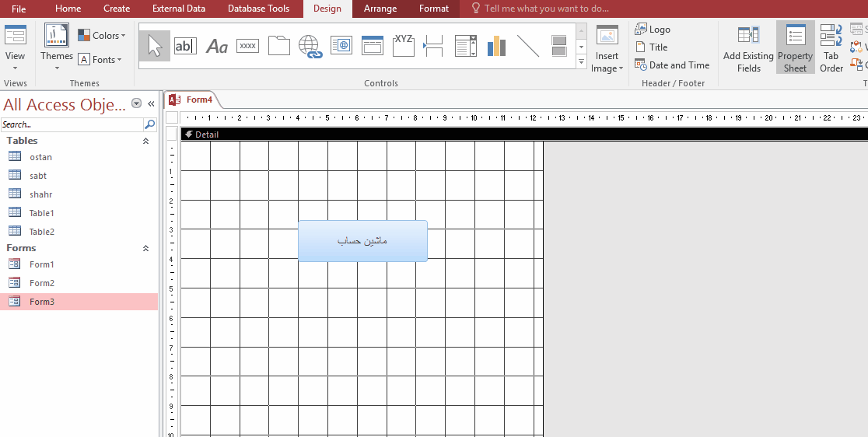Insert a form Title
The image size is (868, 437).
652,47
